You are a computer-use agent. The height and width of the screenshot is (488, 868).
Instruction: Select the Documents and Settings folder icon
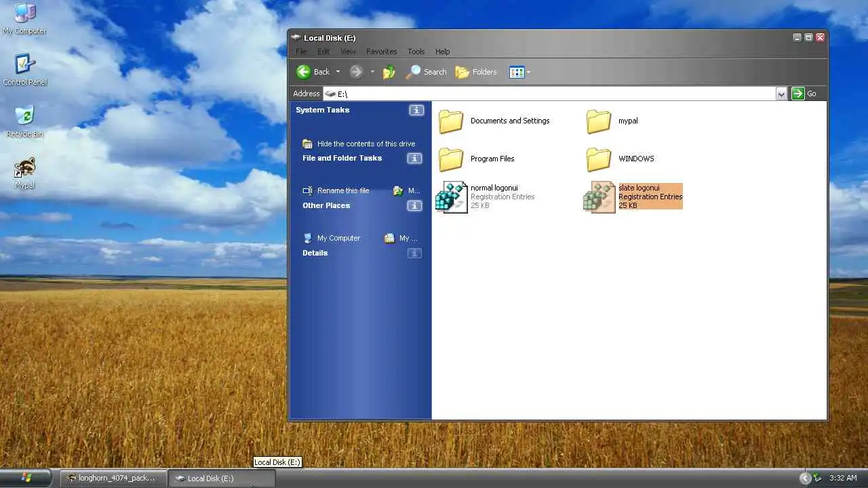pos(451,121)
